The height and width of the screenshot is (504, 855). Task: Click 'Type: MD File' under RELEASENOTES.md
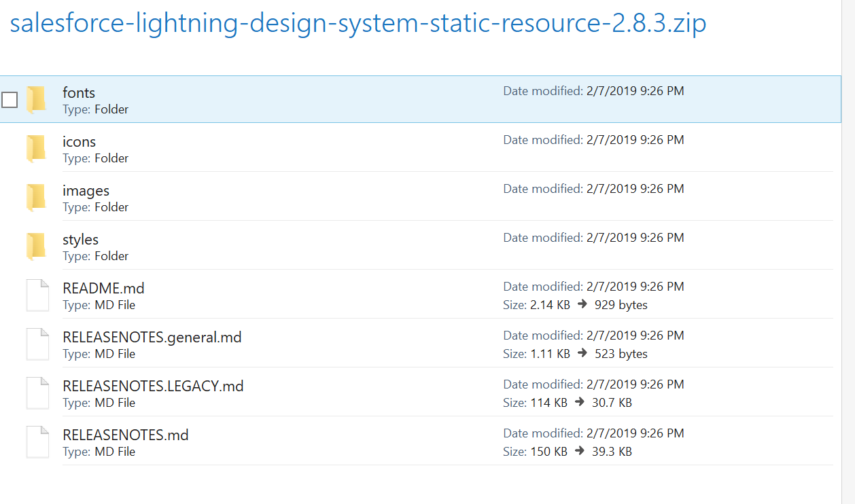pyautogui.click(x=99, y=452)
